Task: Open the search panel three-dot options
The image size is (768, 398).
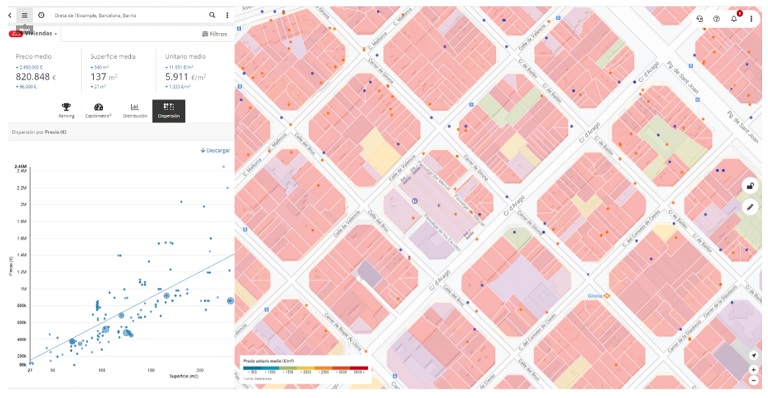Action: 227,15
